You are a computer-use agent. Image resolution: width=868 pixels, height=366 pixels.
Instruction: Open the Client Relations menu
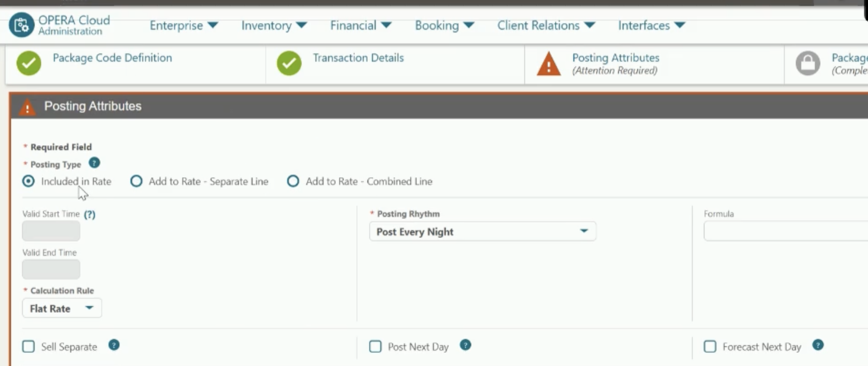(x=546, y=25)
